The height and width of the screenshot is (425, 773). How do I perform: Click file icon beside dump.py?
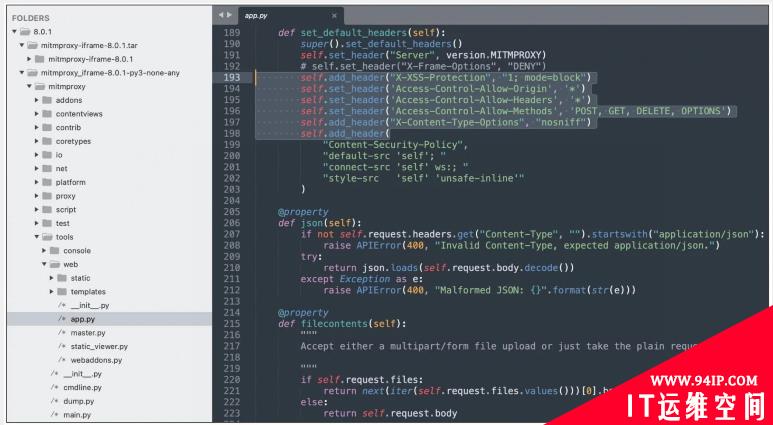click(x=55, y=401)
